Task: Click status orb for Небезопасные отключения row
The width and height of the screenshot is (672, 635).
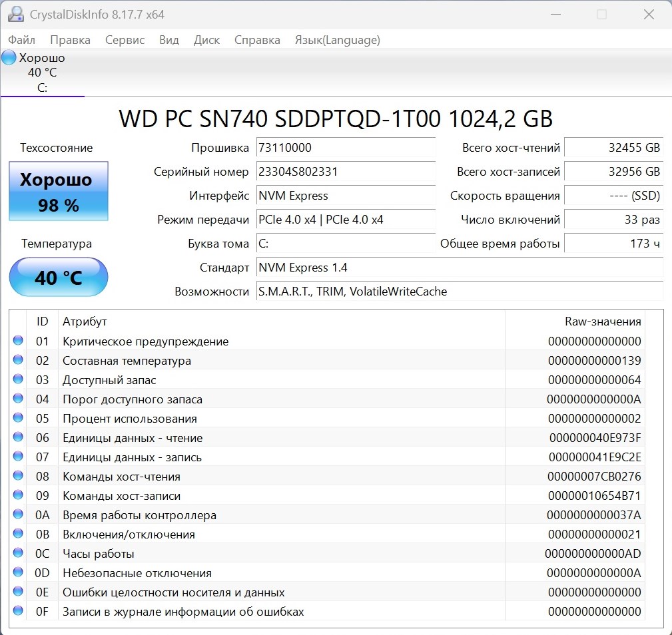Action: click(18, 573)
